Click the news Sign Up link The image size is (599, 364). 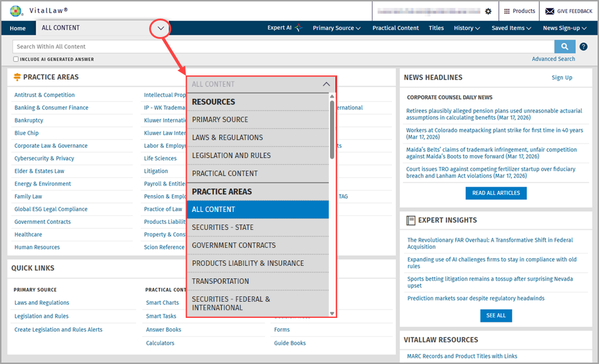(562, 78)
